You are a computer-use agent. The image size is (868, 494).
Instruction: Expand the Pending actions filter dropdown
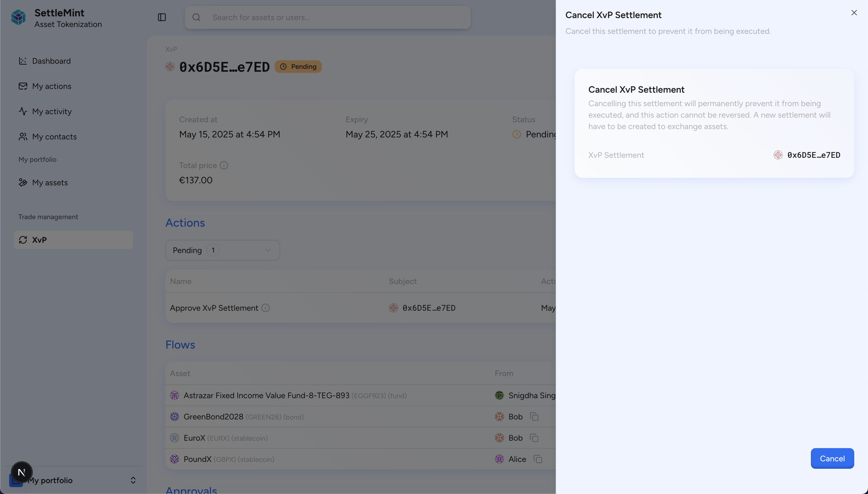[222, 250]
